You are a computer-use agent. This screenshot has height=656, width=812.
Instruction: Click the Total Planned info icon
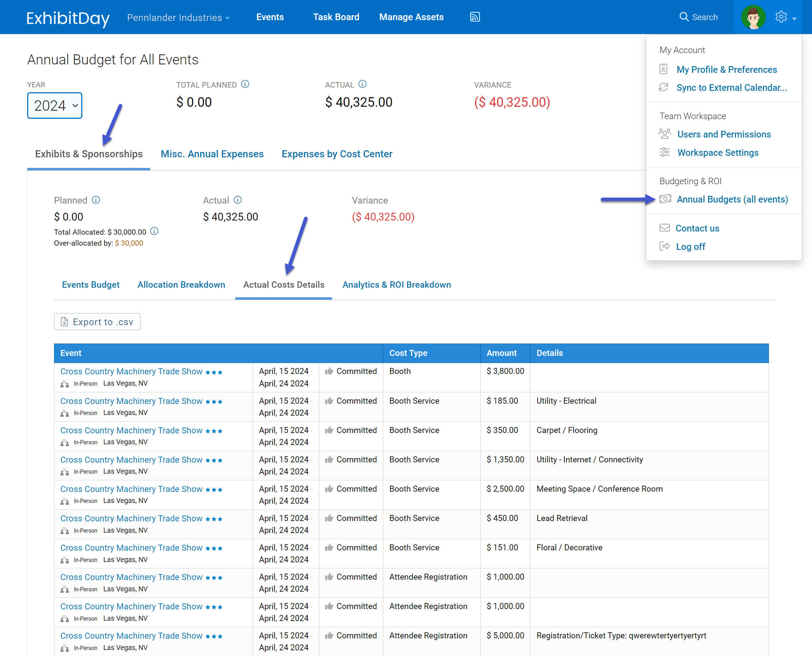click(x=245, y=84)
